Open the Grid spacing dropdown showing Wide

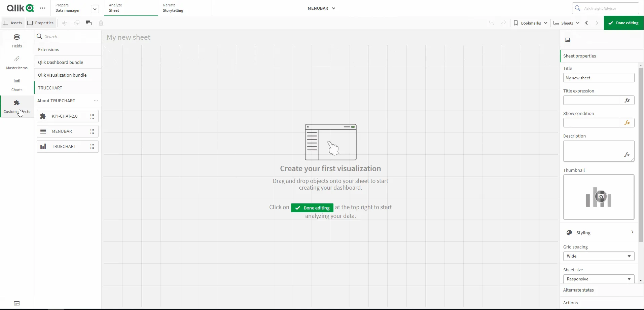598,256
